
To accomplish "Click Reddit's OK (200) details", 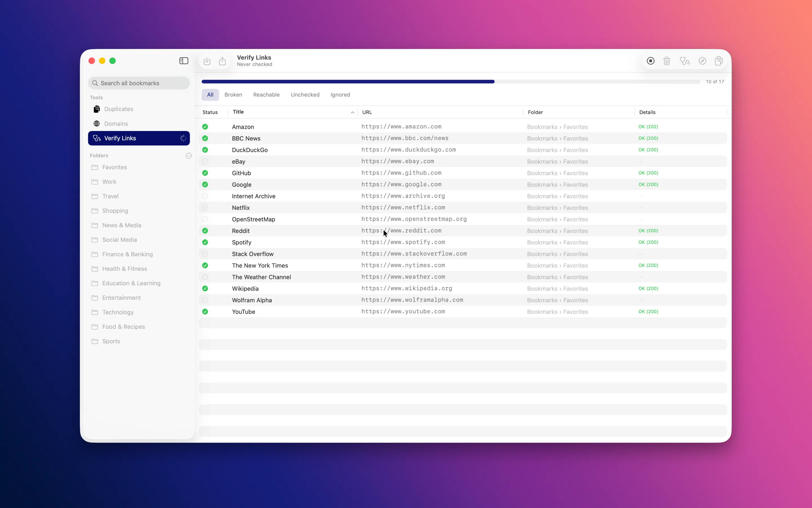I will click(x=648, y=231).
